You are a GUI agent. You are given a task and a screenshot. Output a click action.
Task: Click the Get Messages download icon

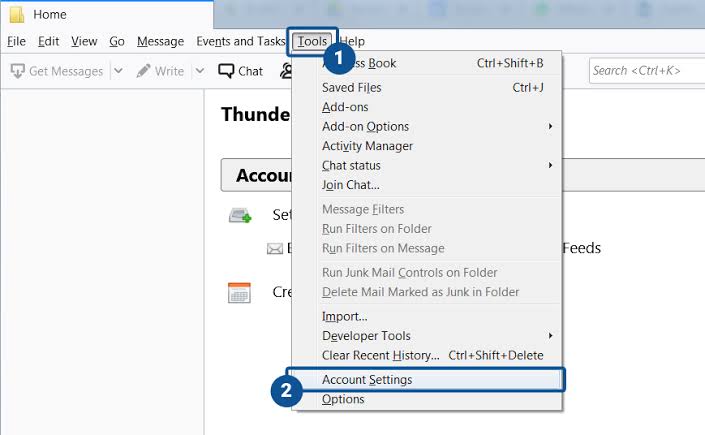coord(18,71)
